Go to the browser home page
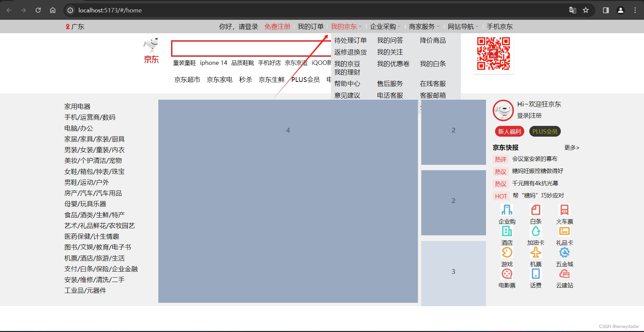This screenshot has height=332, width=644. click(x=53, y=10)
